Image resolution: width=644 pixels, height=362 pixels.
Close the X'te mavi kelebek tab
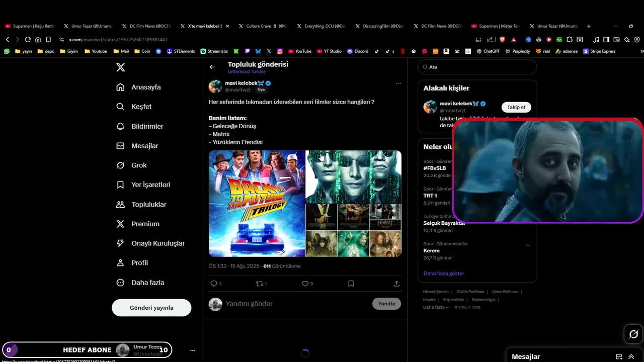point(227,26)
